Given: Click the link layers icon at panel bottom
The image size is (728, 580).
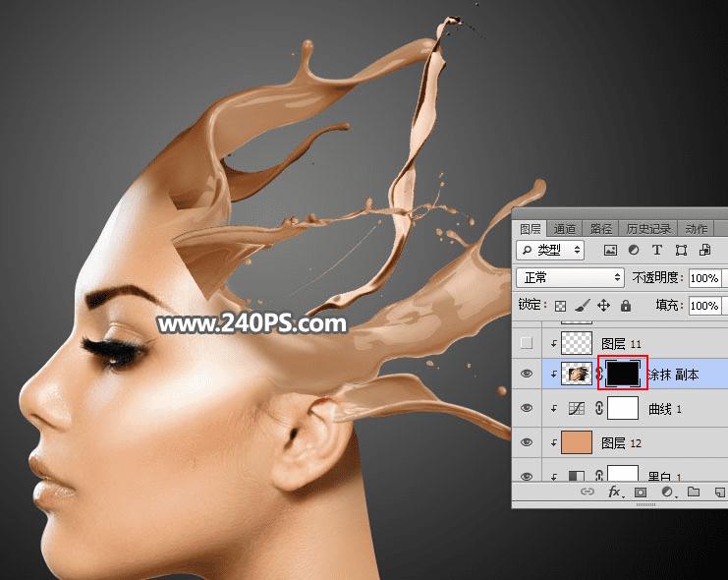Looking at the screenshot, I should pyautogui.click(x=588, y=492).
